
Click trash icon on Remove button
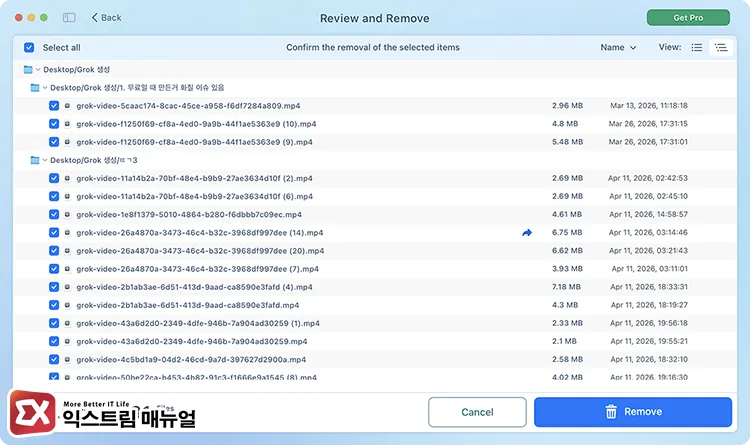click(x=611, y=412)
